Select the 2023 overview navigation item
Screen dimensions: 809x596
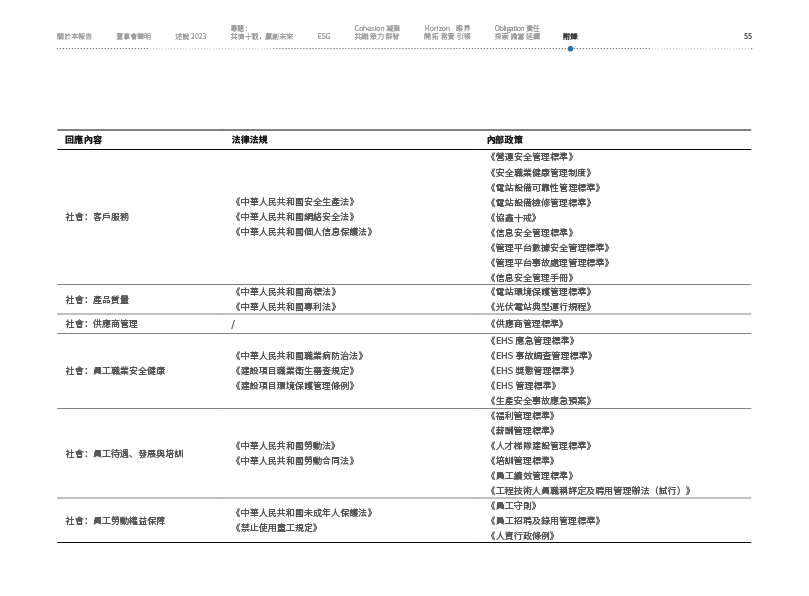(x=190, y=36)
